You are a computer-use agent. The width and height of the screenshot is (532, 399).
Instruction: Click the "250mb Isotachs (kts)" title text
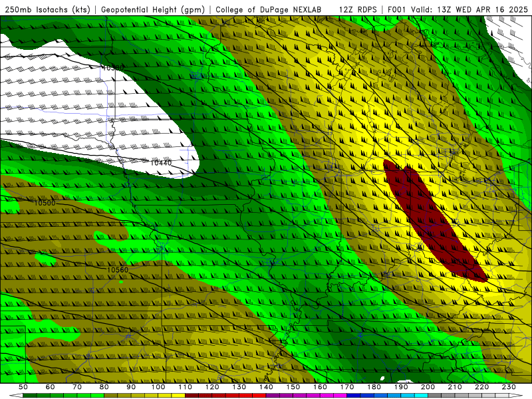tap(47, 9)
